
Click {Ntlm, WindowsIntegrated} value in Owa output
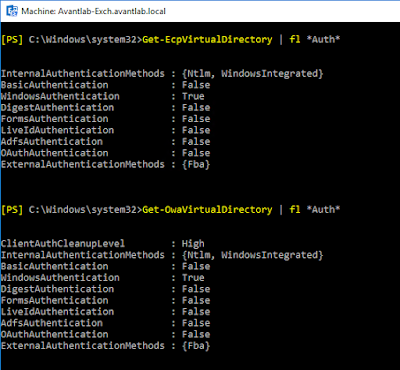253,255
